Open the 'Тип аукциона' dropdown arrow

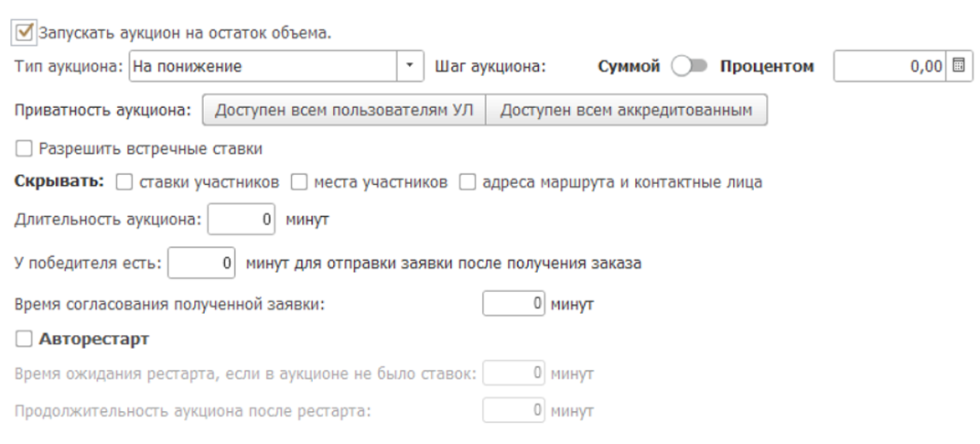coord(409,66)
